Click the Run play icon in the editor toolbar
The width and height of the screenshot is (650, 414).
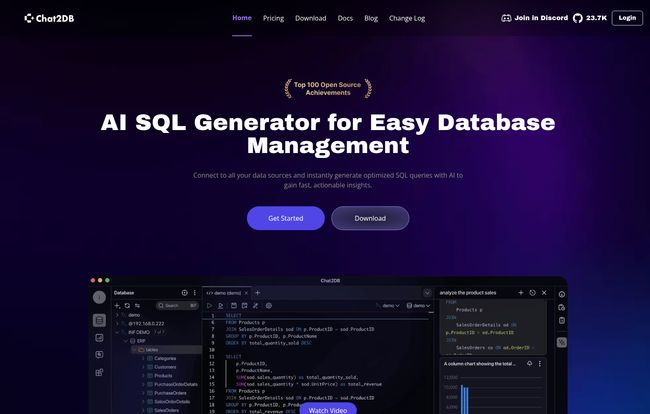coord(209,306)
